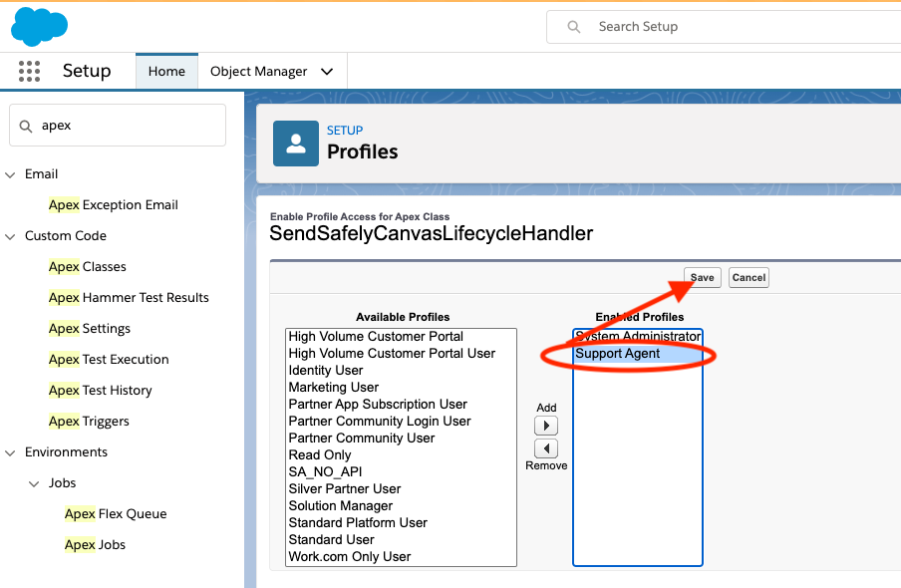Image resolution: width=901 pixels, height=588 pixels.
Task: Click the Environments section label
Action: [66, 452]
